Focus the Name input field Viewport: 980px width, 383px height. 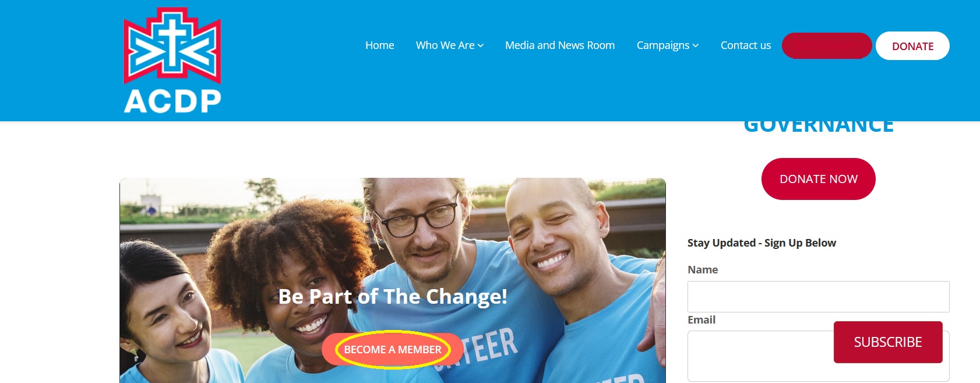819,297
